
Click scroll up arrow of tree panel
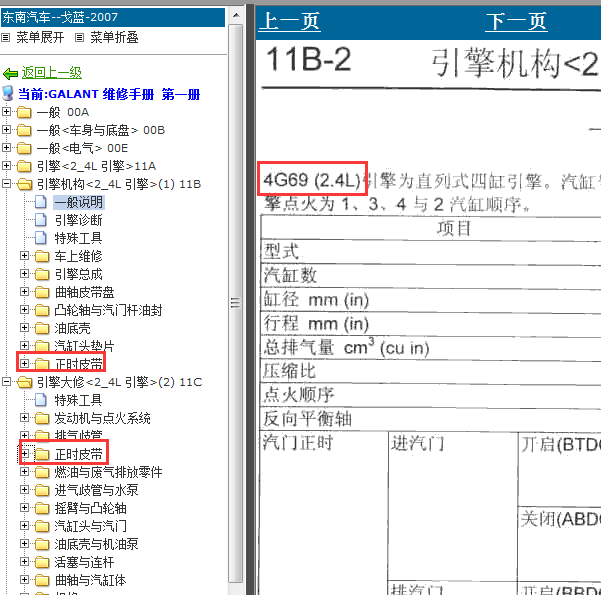[x=236, y=15]
